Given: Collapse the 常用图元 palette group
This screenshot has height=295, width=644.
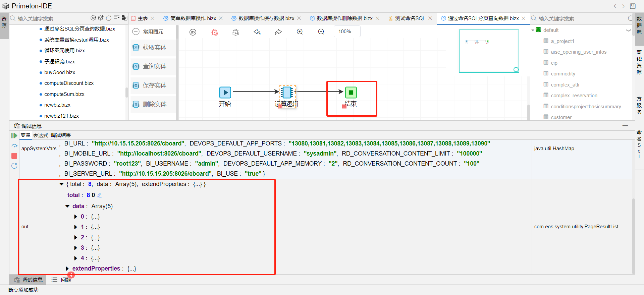Looking at the screenshot, I should (136, 32).
